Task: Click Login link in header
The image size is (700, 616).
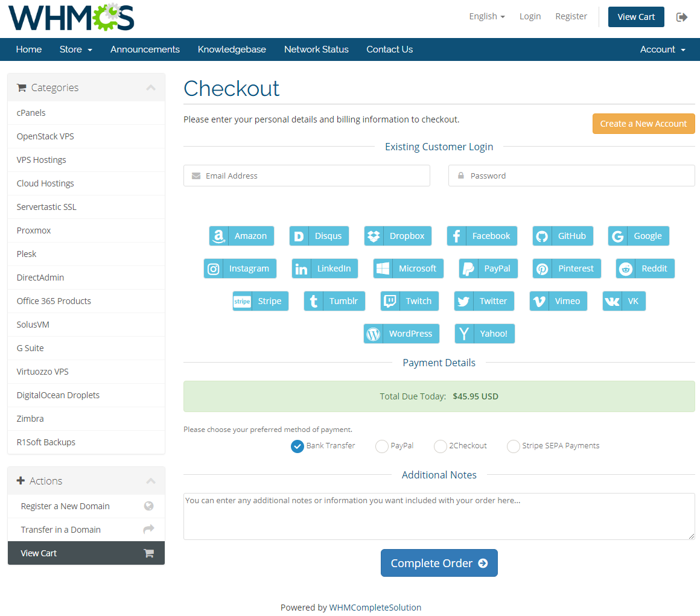Action: point(530,16)
